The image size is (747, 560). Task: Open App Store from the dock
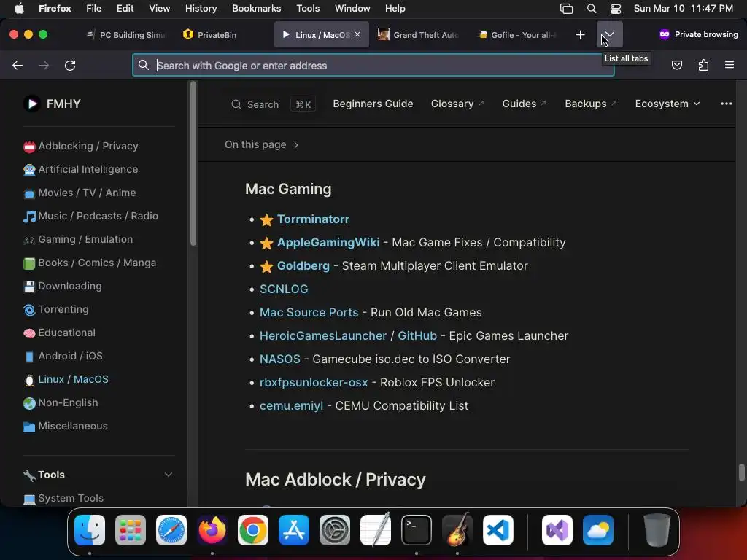pos(294,530)
